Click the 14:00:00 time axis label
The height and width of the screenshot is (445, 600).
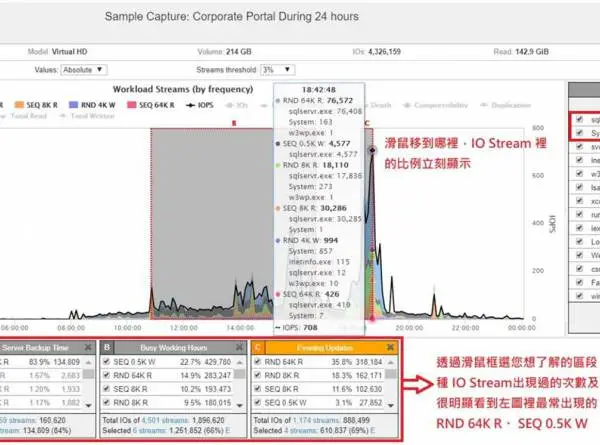(240, 328)
